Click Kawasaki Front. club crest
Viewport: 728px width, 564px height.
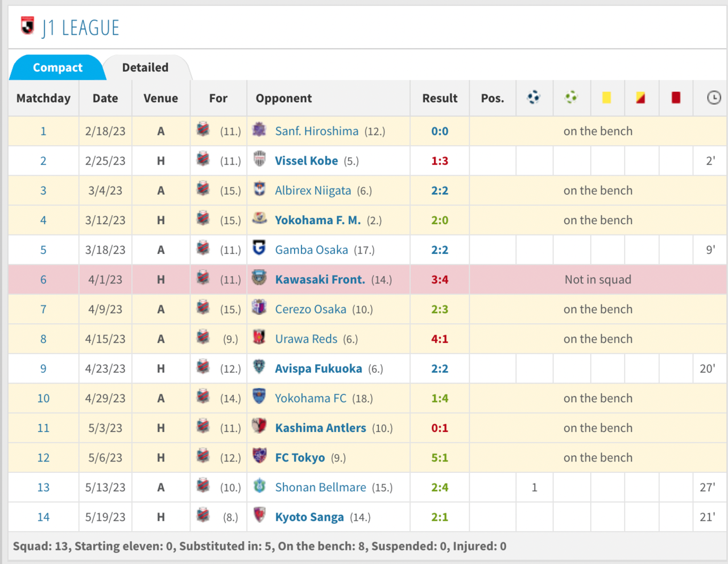point(259,277)
